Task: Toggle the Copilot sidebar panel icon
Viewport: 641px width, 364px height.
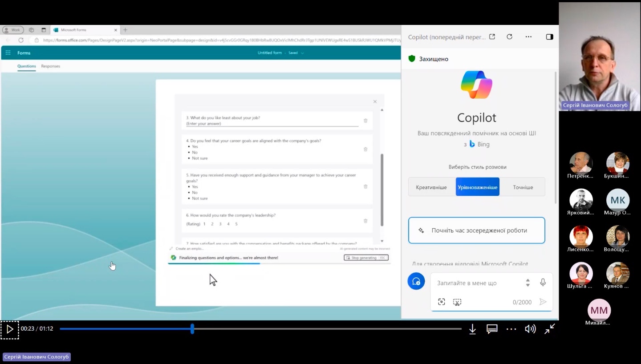Action: pos(549,37)
